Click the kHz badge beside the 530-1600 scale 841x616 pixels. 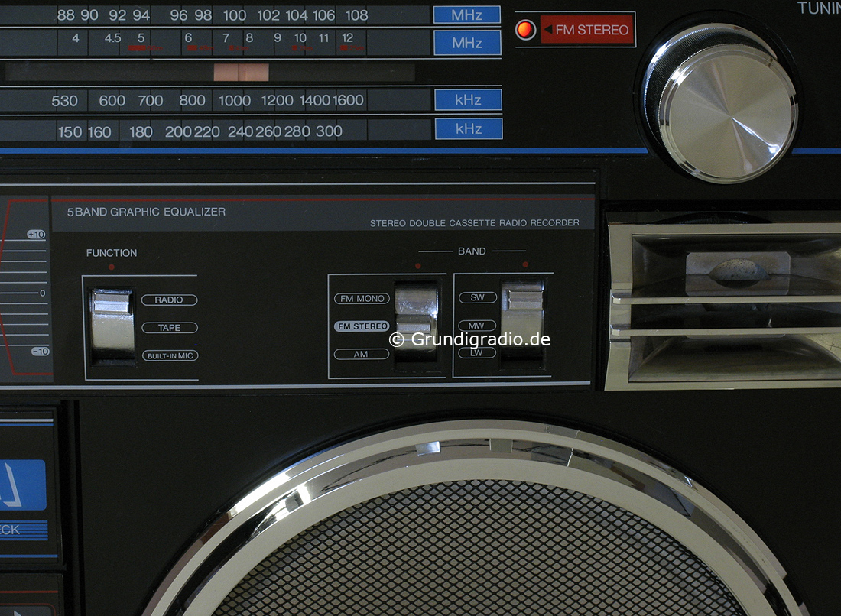point(468,100)
